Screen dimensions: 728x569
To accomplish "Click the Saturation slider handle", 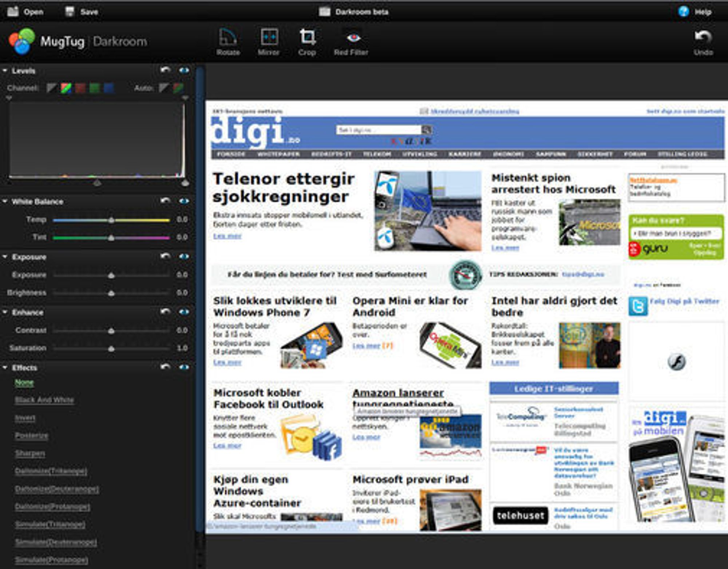I will pyautogui.click(x=111, y=349).
